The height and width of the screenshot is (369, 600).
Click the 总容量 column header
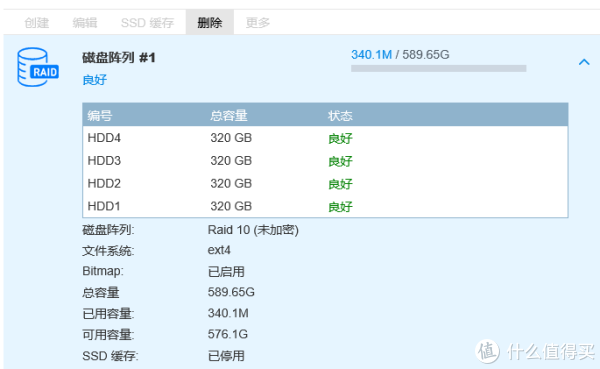229,116
